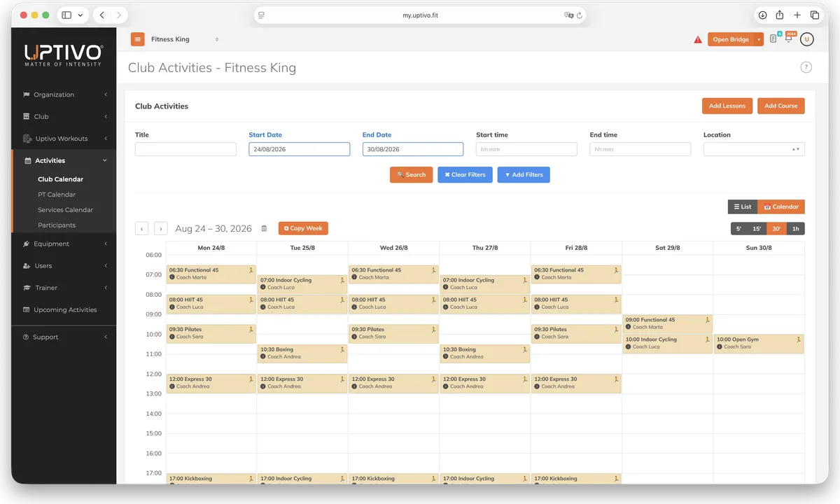Switch to List view
Screen dimensions: 840x504
[743, 206]
